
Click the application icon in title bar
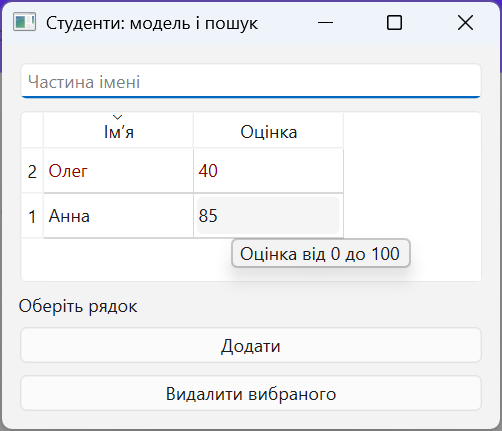(x=24, y=22)
